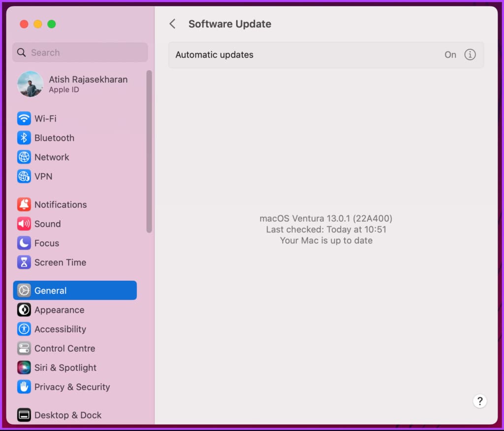Click Your Mac is up to date text
504x431 pixels.
point(326,240)
